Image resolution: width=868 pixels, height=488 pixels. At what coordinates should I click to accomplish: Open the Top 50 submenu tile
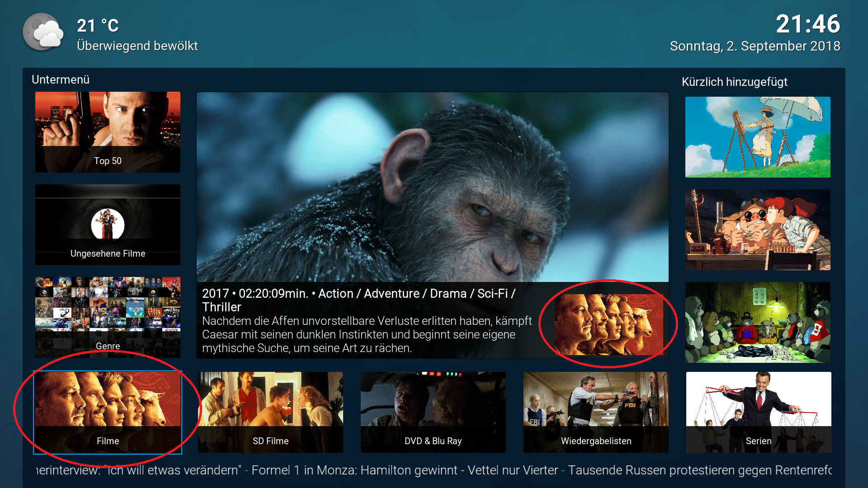click(x=108, y=132)
